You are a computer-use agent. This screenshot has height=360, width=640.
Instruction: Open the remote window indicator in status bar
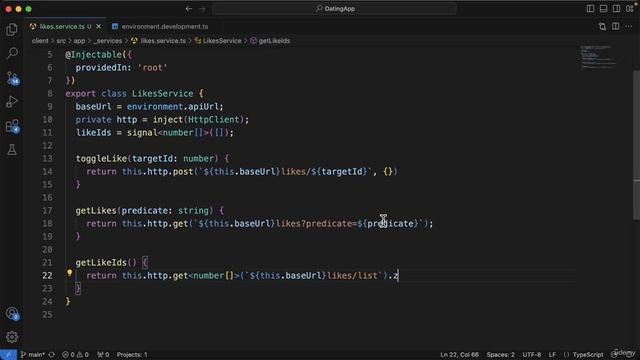coord(8,355)
